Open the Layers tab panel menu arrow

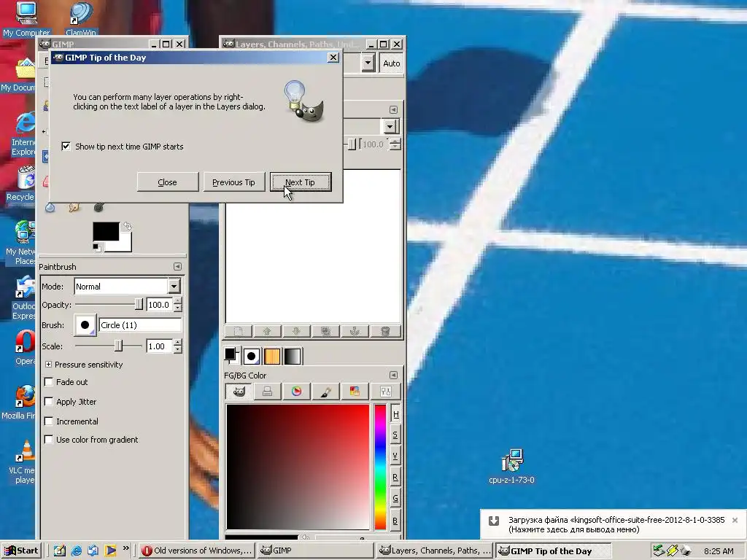click(393, 109)
